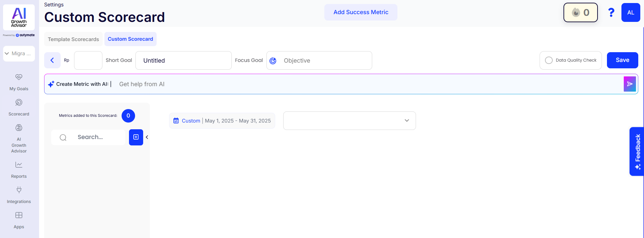644x238 pixels.
Task: Expand the Migra workspace dropdown
Action: (19, 54)
